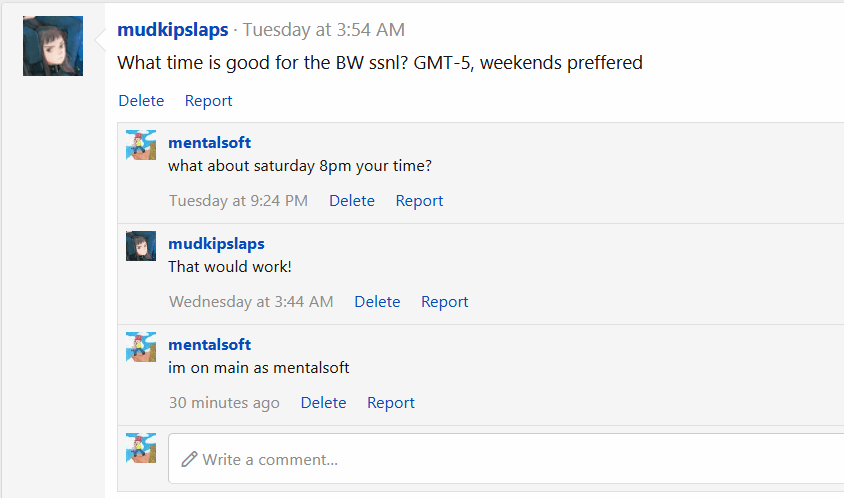This screenshot has width=844, height=498.
Task: Click mentalsoft avatar on saturday 8pm comment
Action: pyautogui.click(x=141, y=145)
